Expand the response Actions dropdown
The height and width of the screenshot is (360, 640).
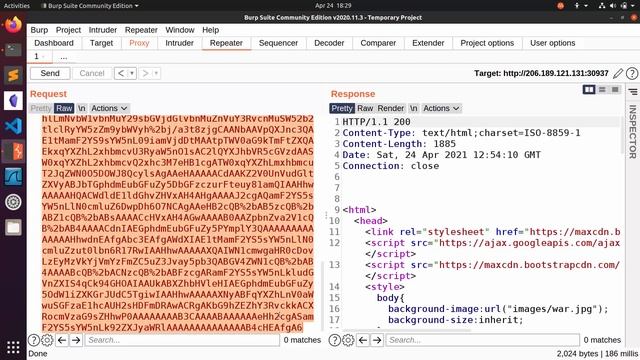[x=441, y=108]
